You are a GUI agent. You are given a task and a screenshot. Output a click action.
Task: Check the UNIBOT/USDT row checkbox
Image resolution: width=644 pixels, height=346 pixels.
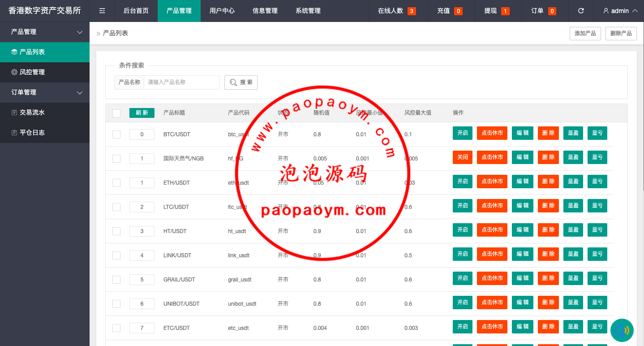pyautogui.click(x=116, y=304)
